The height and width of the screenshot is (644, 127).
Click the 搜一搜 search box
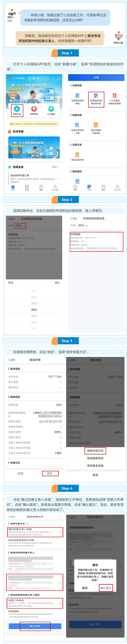pos(38,78)
